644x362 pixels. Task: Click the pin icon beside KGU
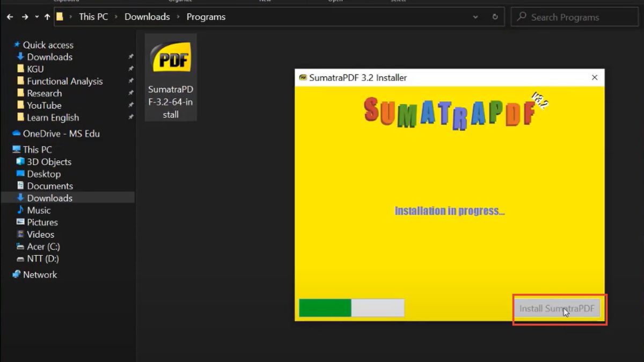click(x=130, y=69)
